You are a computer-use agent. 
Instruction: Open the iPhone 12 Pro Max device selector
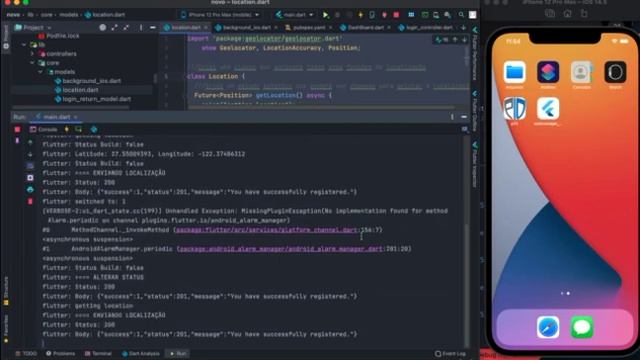pyautogui.click(x=220, y=15)
